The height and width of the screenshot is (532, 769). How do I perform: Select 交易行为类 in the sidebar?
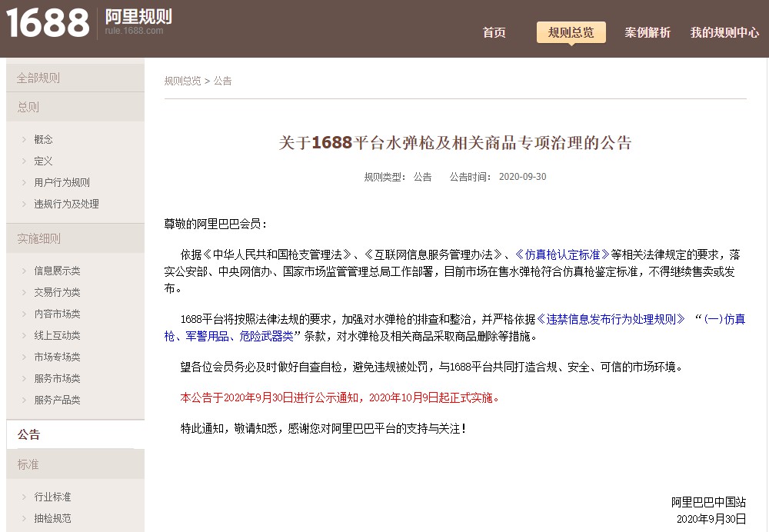pos(57,292)
